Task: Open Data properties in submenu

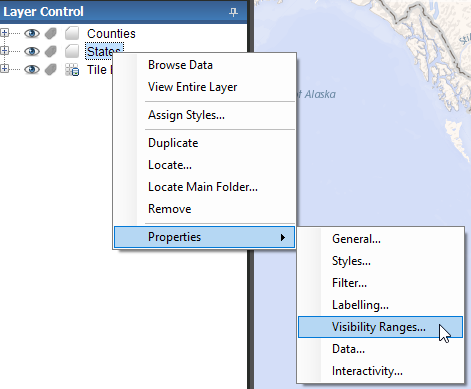Action: pos(380,349)
